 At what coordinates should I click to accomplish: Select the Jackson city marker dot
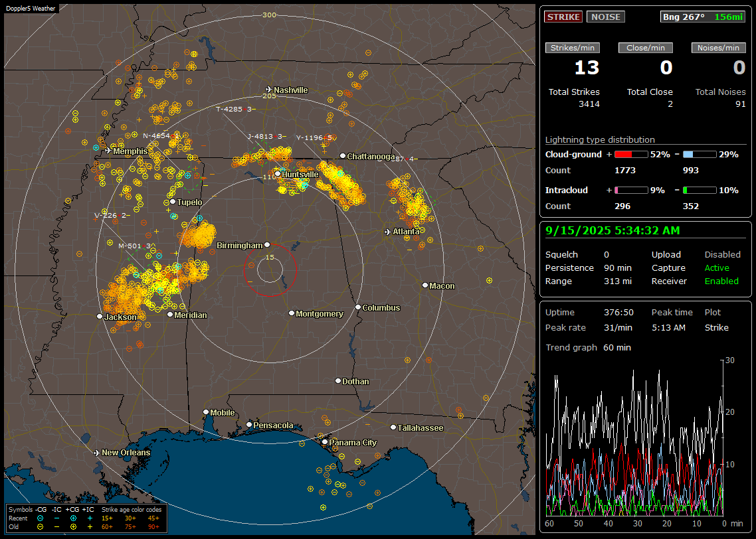point(100,317)
